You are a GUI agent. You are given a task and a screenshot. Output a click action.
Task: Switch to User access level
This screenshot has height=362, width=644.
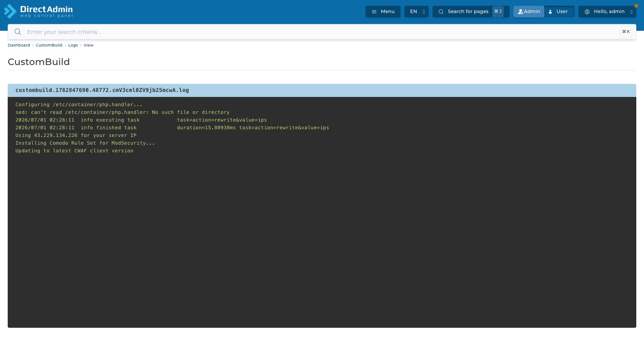coord(559,12)
